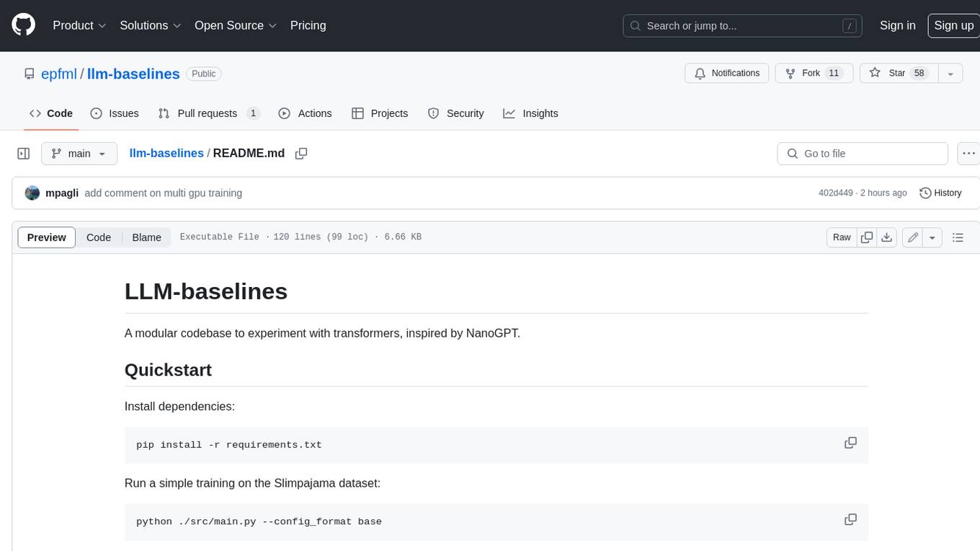Open the star lists dropdown arrow
The width and height of the screenshot is (980, 551).
950,74
